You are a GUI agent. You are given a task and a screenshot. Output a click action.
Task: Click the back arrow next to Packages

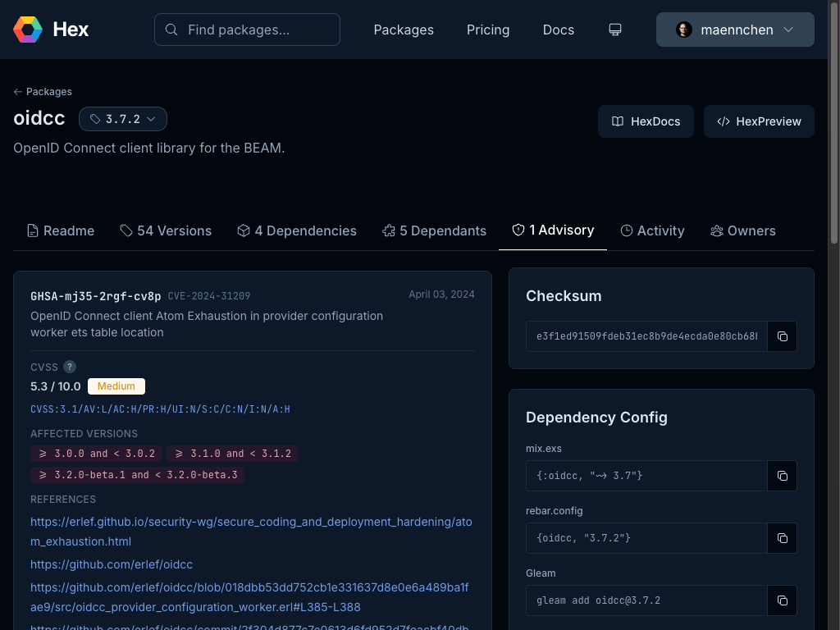tap(18, 92)
